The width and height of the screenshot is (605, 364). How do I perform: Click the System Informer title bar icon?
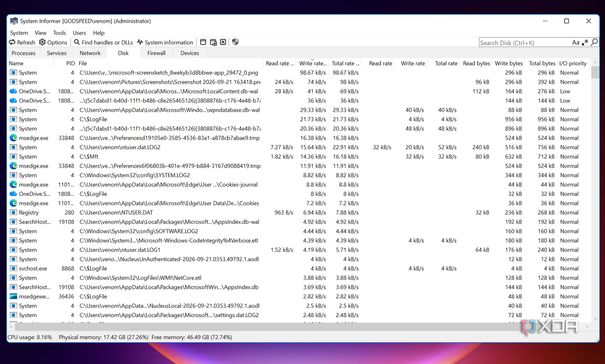[14, 21]
